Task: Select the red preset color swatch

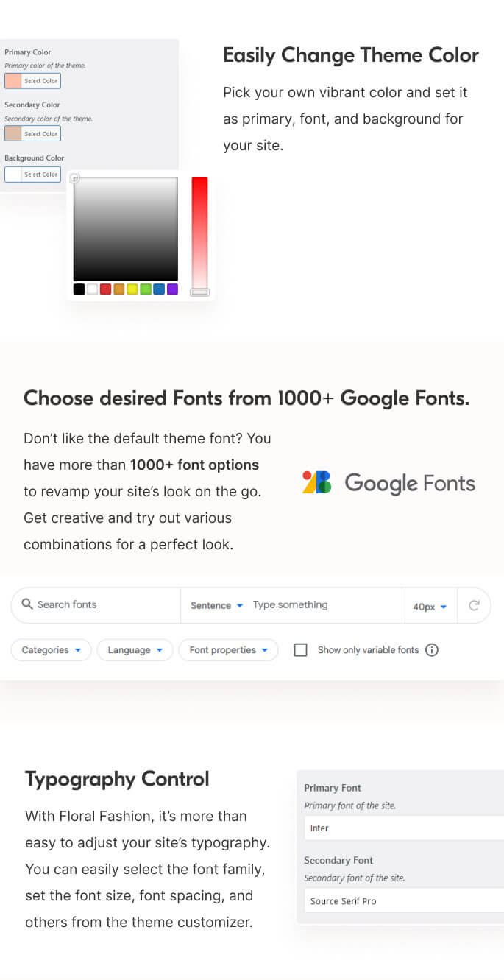Action: 106,289
